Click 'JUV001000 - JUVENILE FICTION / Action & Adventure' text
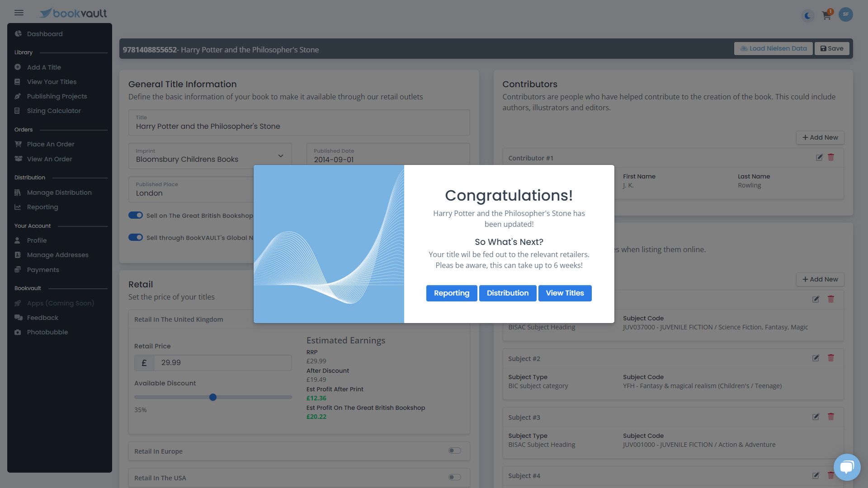Image resolution: width=868 pixels, height=488 pixels. 699,445
